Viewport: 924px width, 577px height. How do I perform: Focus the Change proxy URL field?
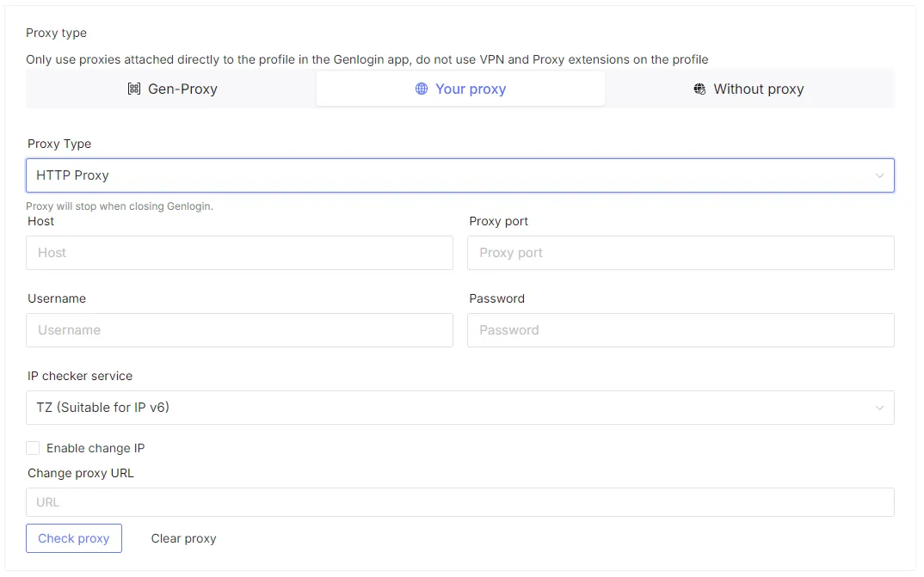pos(459,502)
